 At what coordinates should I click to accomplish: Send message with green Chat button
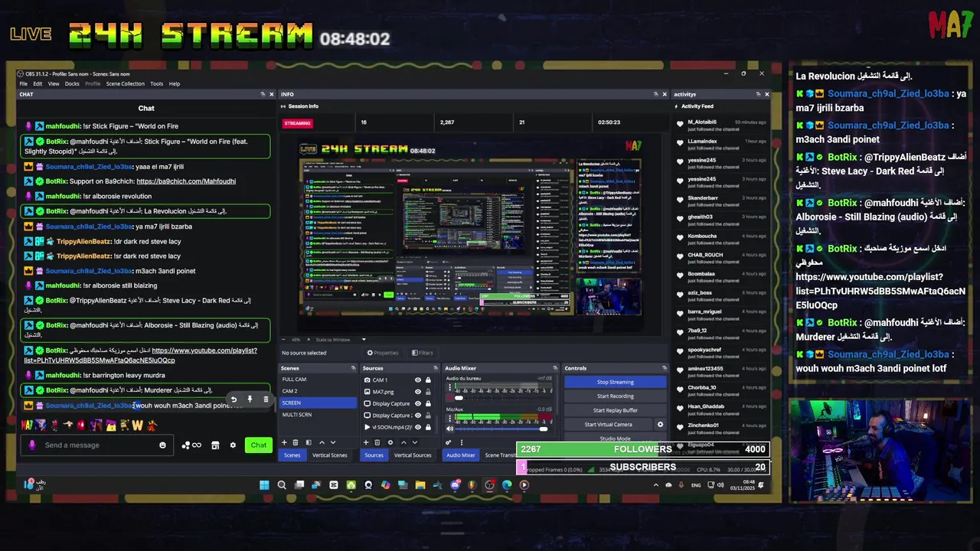[259, 445]
